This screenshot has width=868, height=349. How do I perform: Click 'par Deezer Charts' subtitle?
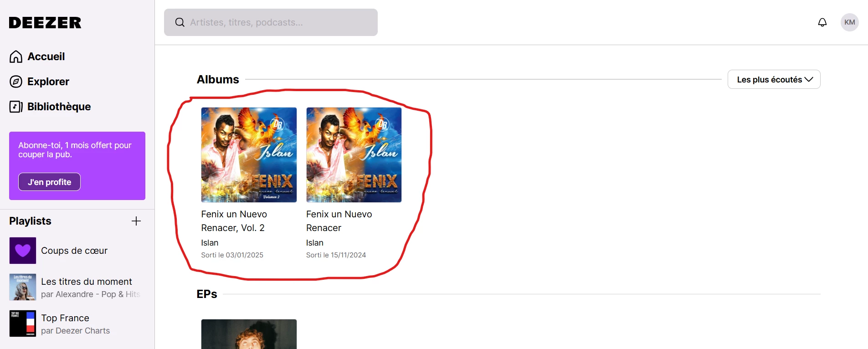coord(75,331)
